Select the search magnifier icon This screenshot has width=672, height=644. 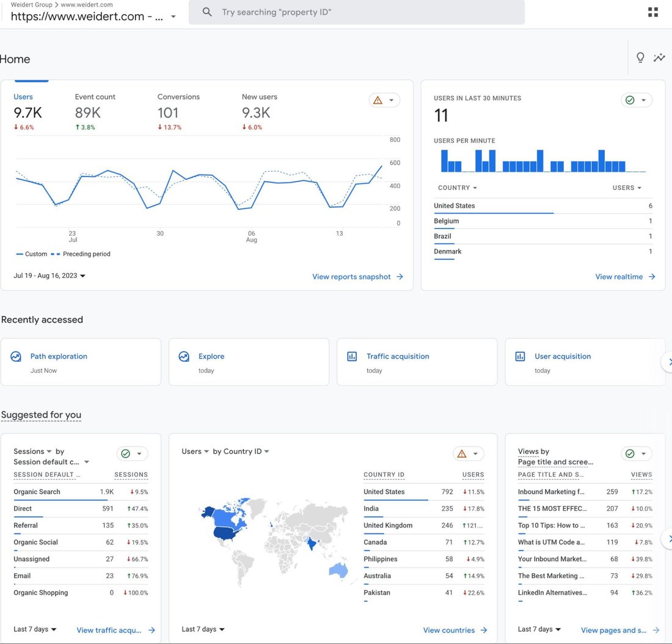(207, 12)
